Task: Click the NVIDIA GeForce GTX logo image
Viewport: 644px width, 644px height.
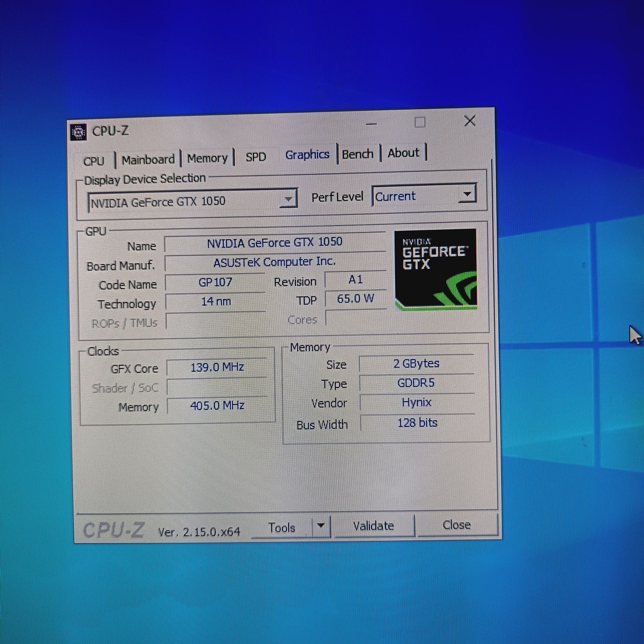Action: click(435, 270)
